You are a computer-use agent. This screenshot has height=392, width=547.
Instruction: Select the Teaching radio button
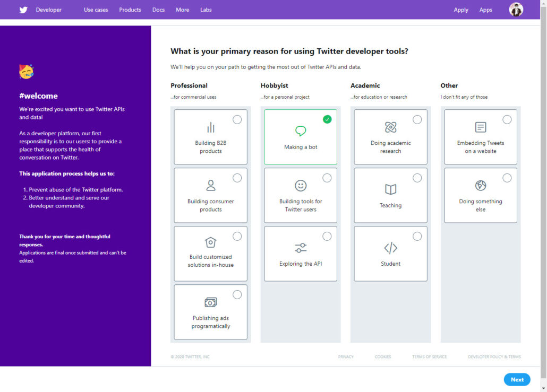pyautogui.click(x=417, y=178)
